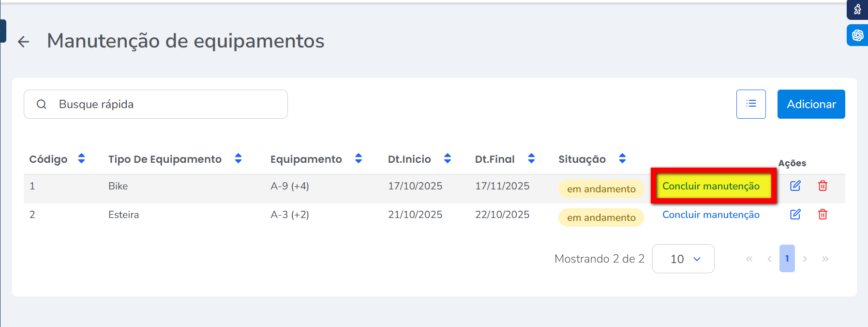Sort table by Dt.Final column
Screen dimensions: 868x327
[531, 158]
